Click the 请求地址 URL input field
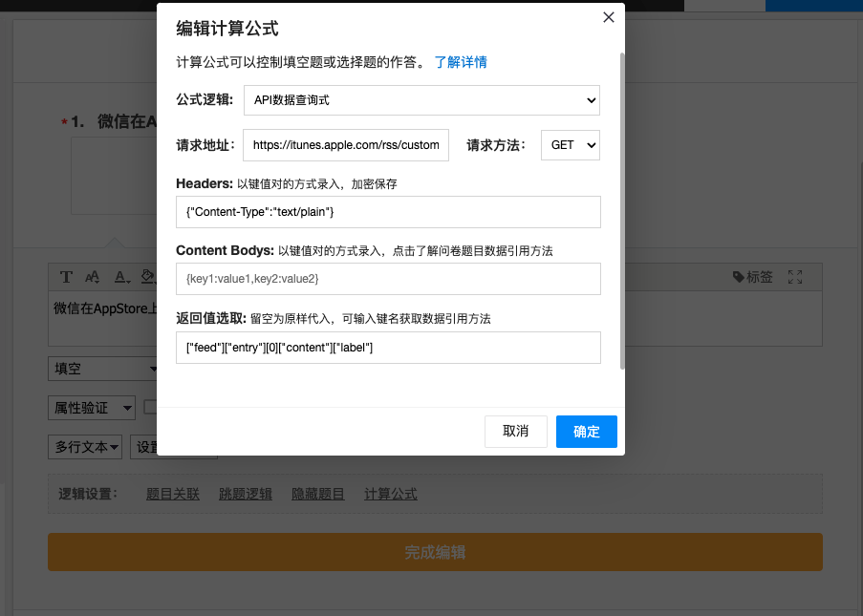Screen dimensions: 863x616 [346, 145]
